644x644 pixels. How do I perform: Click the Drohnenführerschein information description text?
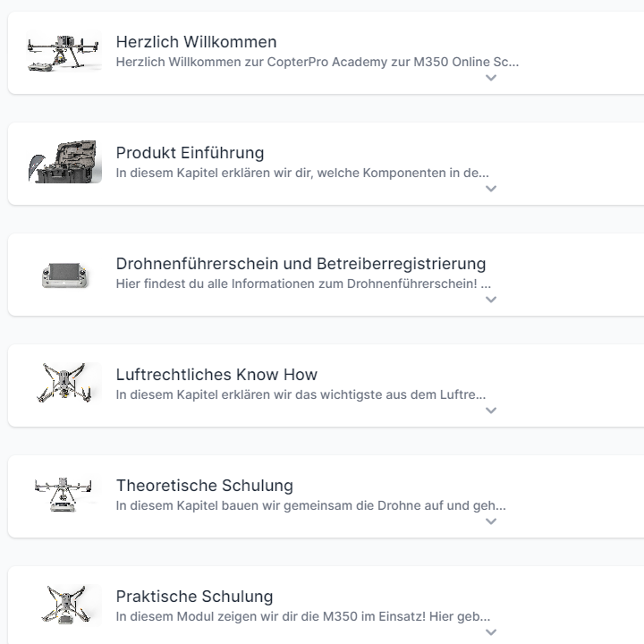(x=303, y=284)
